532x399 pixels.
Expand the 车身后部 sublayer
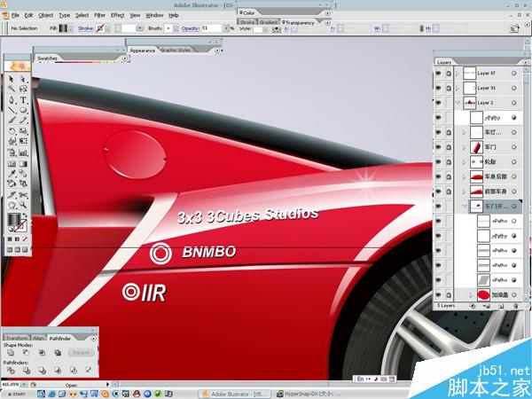pyautogui.click(x=465, y=176)
